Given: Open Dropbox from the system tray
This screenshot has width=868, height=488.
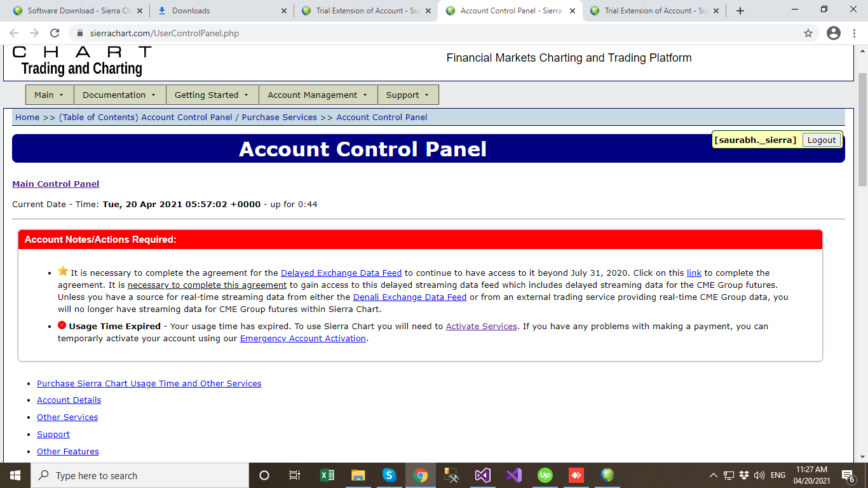Looking at the screenshot, I should (x=743, y=475).
